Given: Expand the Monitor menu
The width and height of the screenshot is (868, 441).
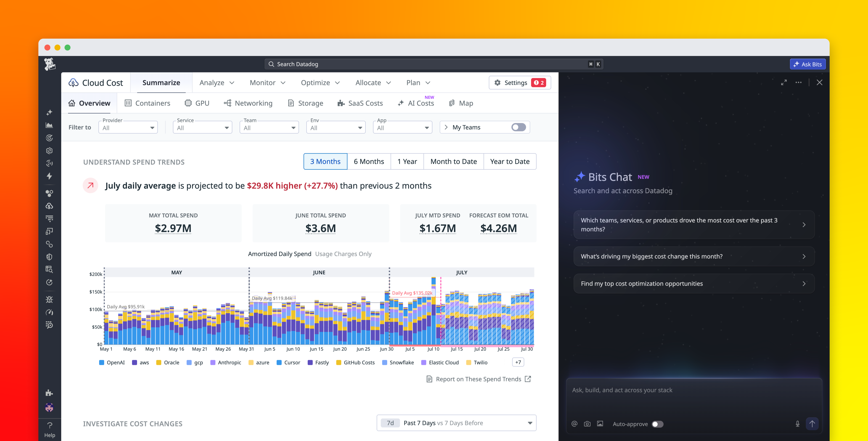Looking at the screenshot, I should click(x=267, y=83).
